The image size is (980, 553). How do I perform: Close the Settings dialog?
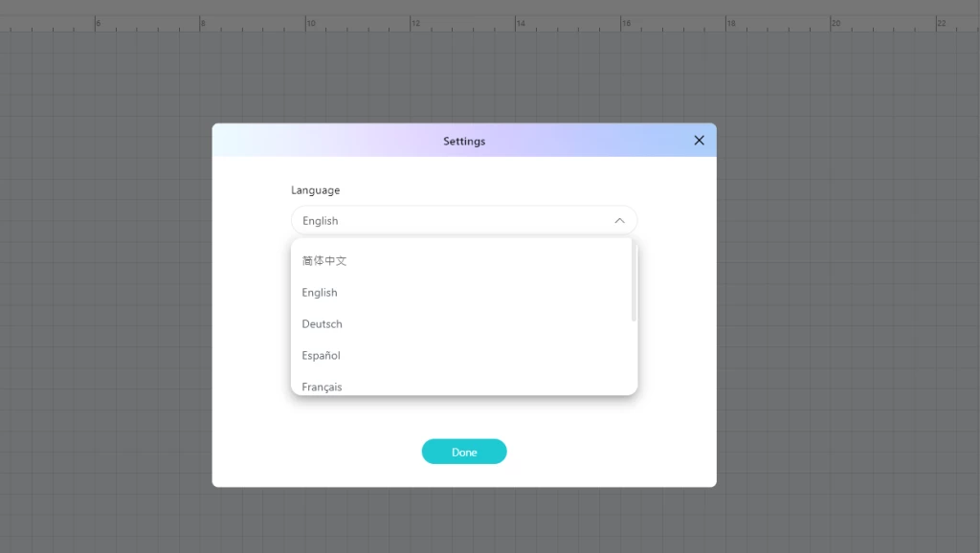[x=699, y=141]
